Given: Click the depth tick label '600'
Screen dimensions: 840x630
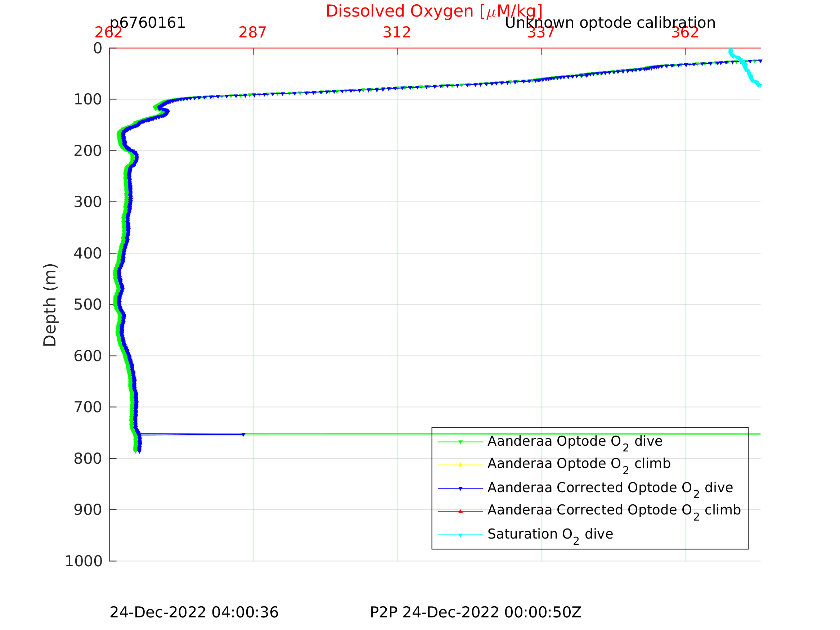Looking at the screenshot, I should pyautogui.click(x=88, y=356).
